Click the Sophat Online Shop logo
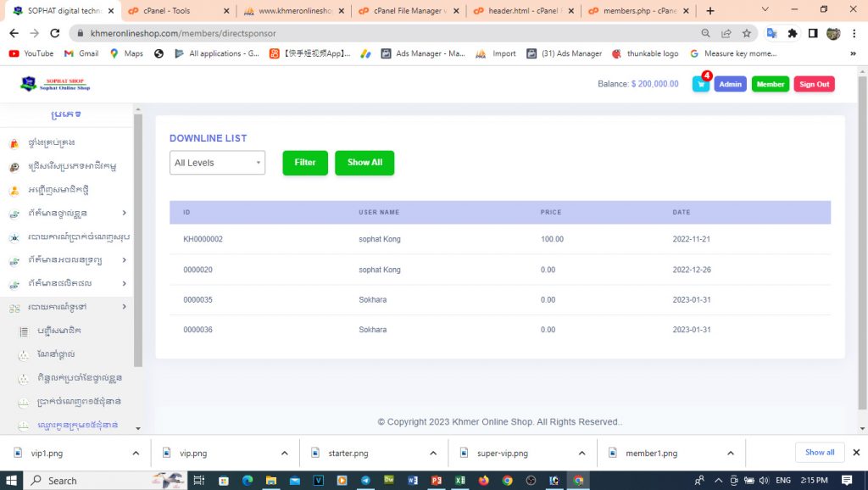 coord(56,84)
